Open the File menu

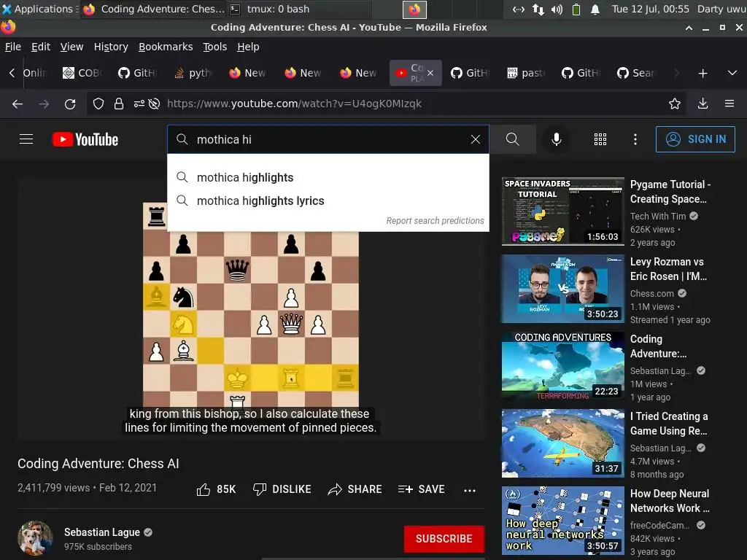[13, 47]
